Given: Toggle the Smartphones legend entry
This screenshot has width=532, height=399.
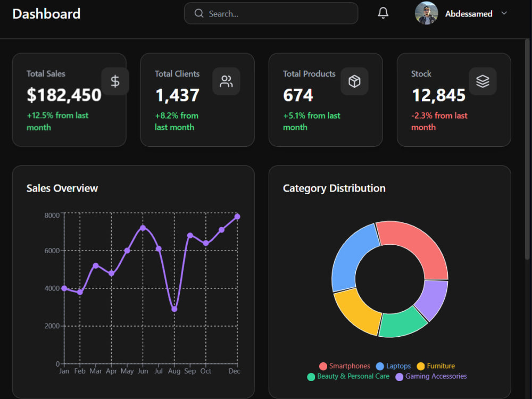Looking at the screenshot, I should pos(344,366).
